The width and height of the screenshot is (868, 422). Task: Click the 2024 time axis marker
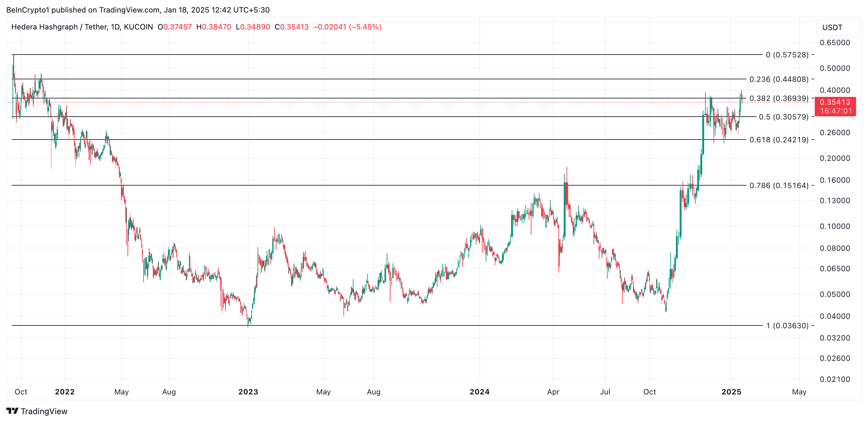pyautogui.click(x=479, y=392)
